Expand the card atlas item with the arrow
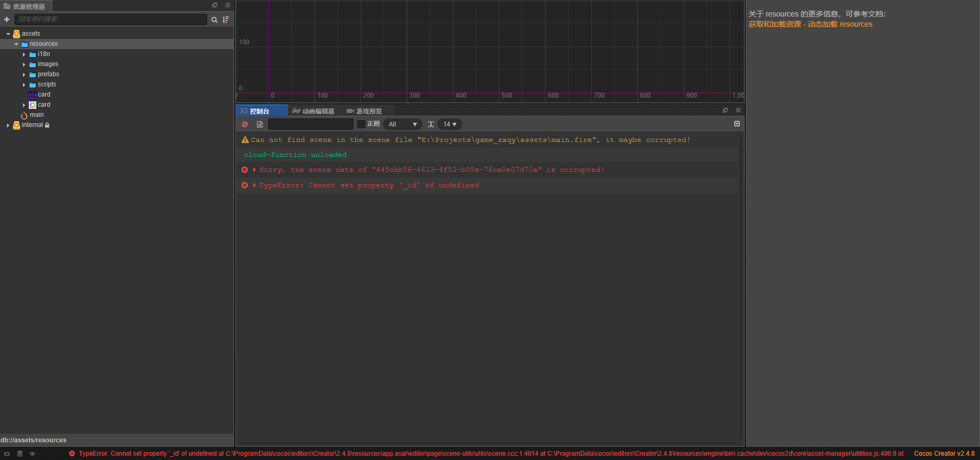980x460 pixels. click(24, 105)
